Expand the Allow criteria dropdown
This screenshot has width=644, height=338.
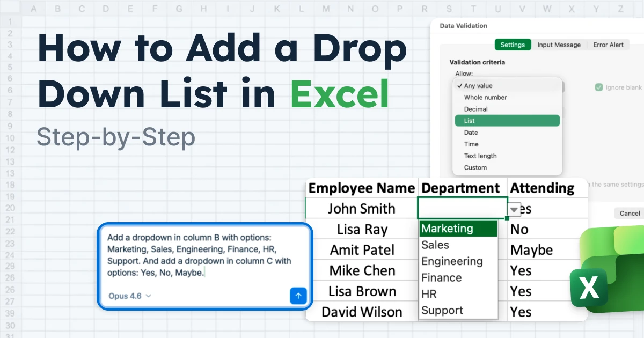click(507, 86)
